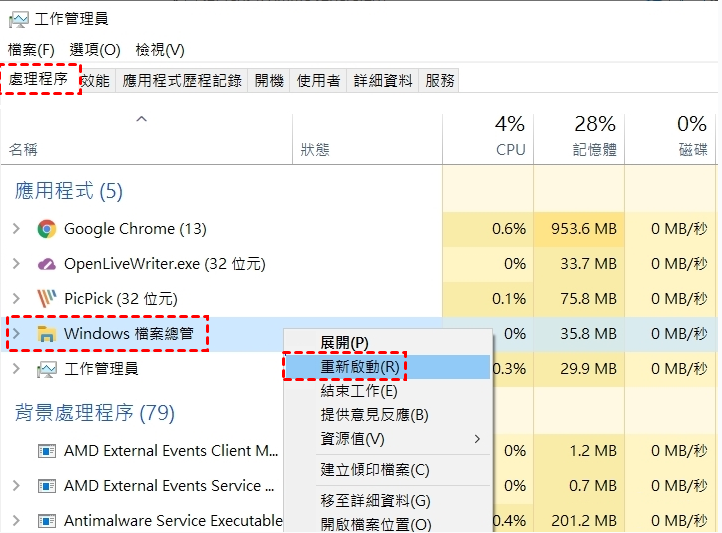The width and height of the screenshot is (722, 533).
Task: Select the OpenLiveWriter.exe (32 位元) row name
Action: (165, 264)
